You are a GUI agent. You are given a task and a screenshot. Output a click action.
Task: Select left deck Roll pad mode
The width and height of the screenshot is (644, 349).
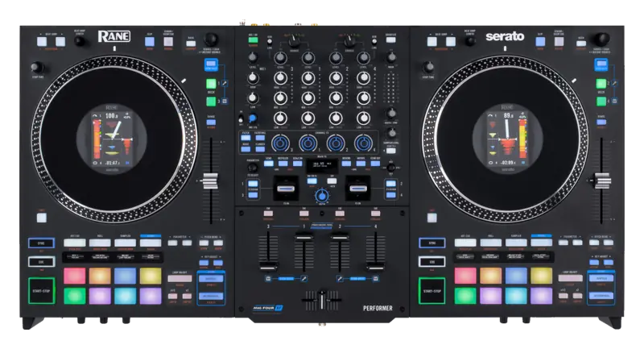pyautogui.click(x=100, y=243)
